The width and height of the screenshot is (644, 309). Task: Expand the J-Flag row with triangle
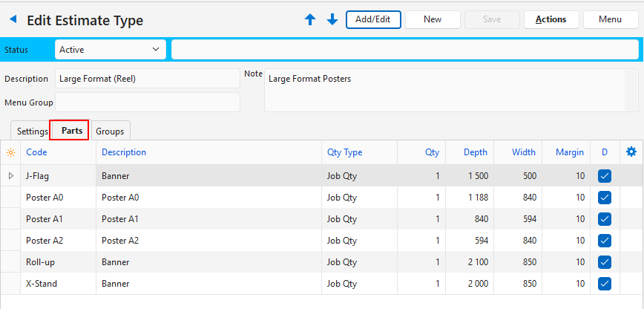coord(10,176)
